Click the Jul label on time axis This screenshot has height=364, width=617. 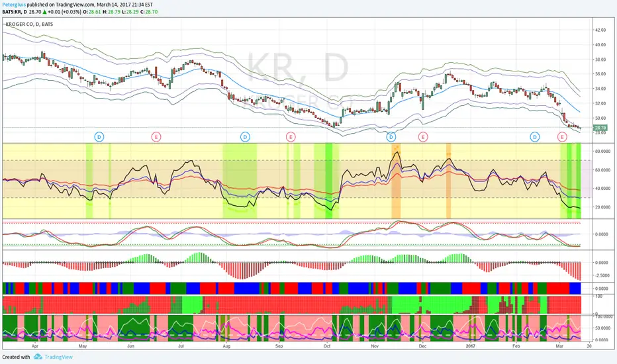tap(181, 346)
